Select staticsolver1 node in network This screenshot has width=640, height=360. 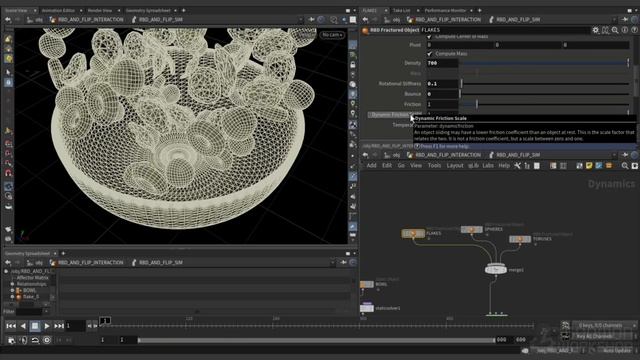click(367, 308)
